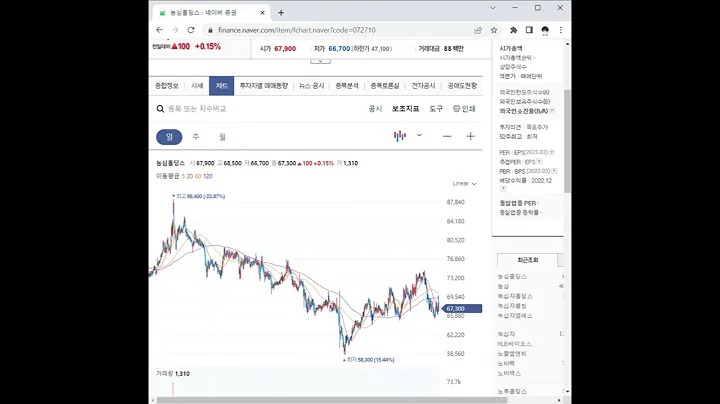
Task: Click the horizontal scrollbar at page bottom
Action: pos(332,400)
